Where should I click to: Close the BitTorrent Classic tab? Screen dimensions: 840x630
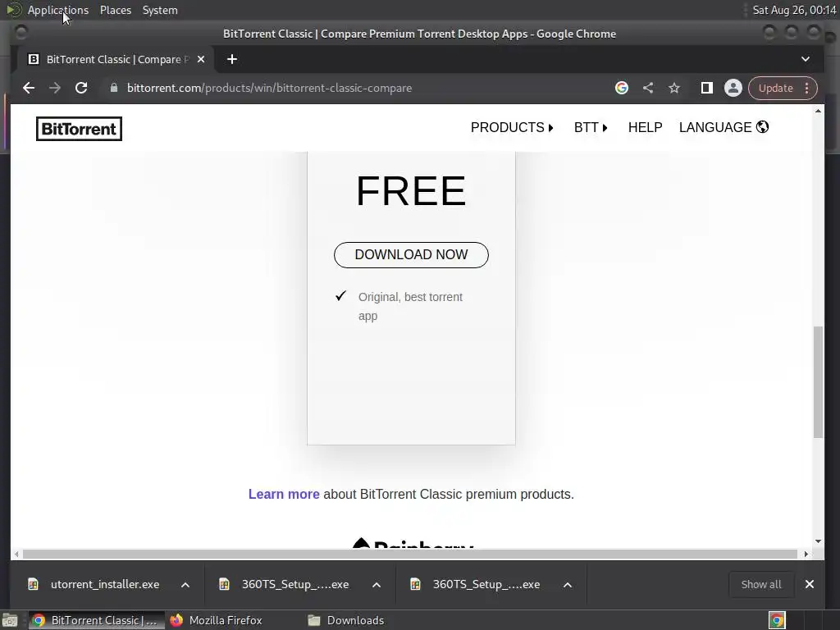click(x=201, y=59)
